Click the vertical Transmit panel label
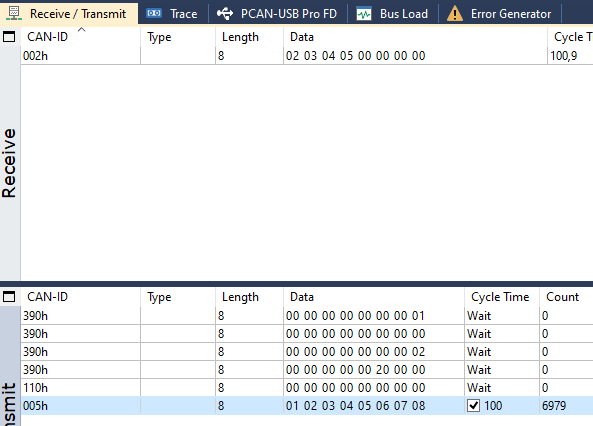Image resolution: width=593 pixels, height=426 pixels. coord(9,404)
